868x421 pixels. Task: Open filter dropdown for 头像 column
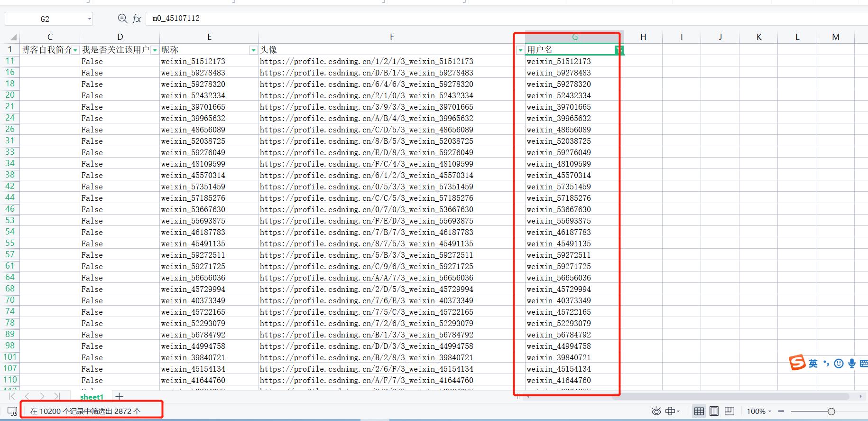(x=520, y=50)
